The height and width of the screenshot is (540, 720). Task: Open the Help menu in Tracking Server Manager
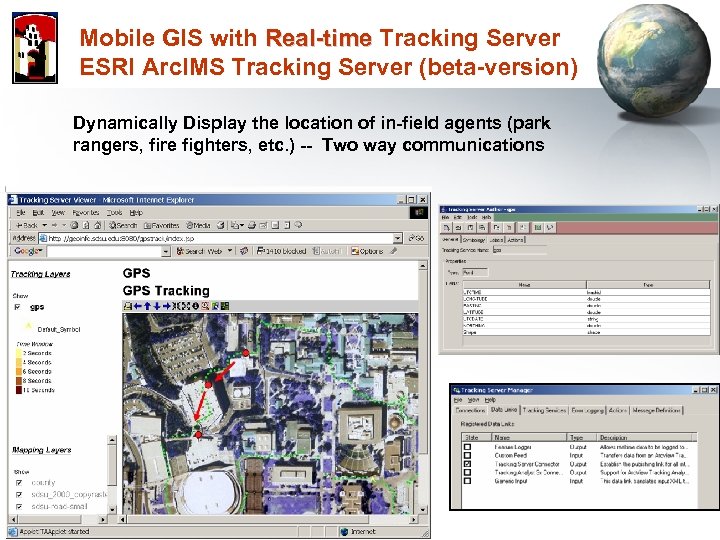click(490, 400)
